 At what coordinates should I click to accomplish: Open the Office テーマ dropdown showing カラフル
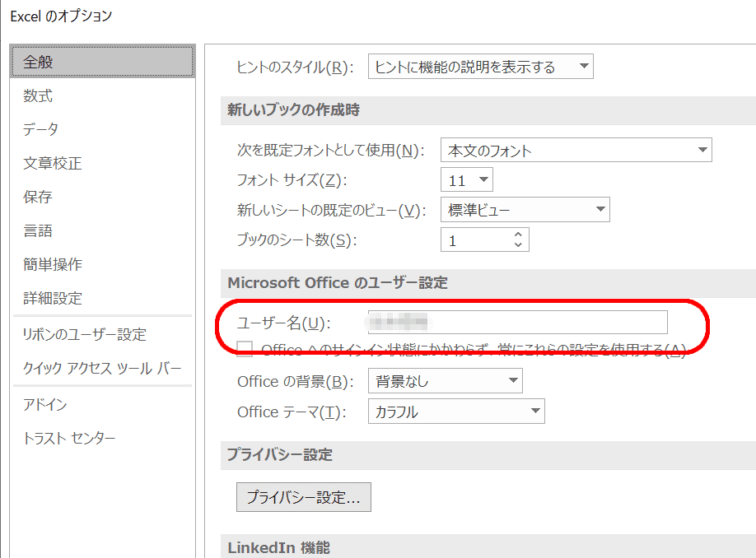coord(456,411)
